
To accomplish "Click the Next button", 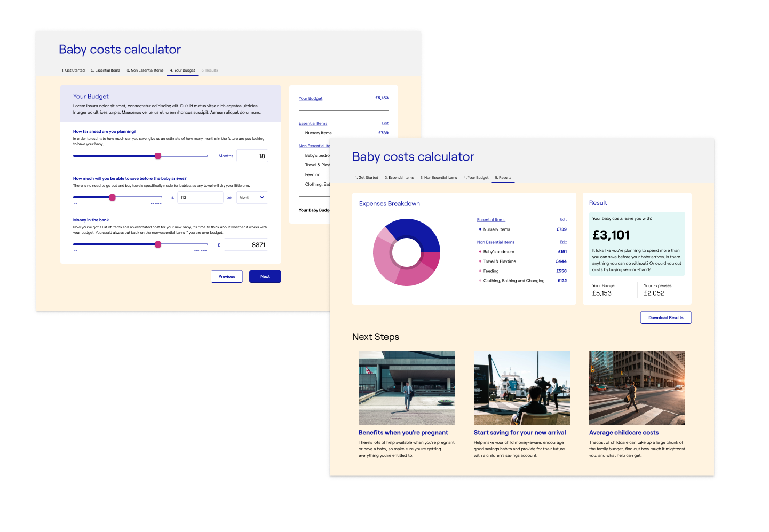I will (265, 276).
